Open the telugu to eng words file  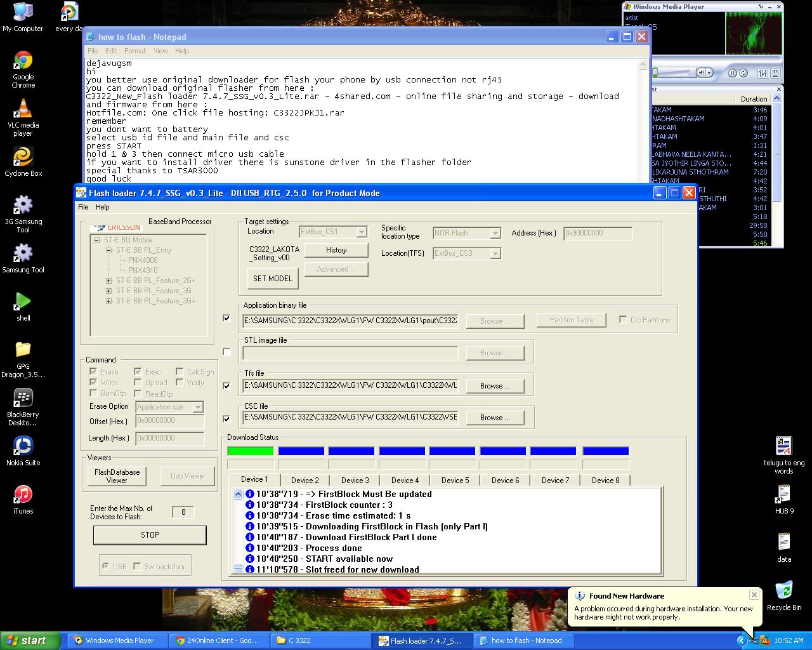[x=784, y=455]
